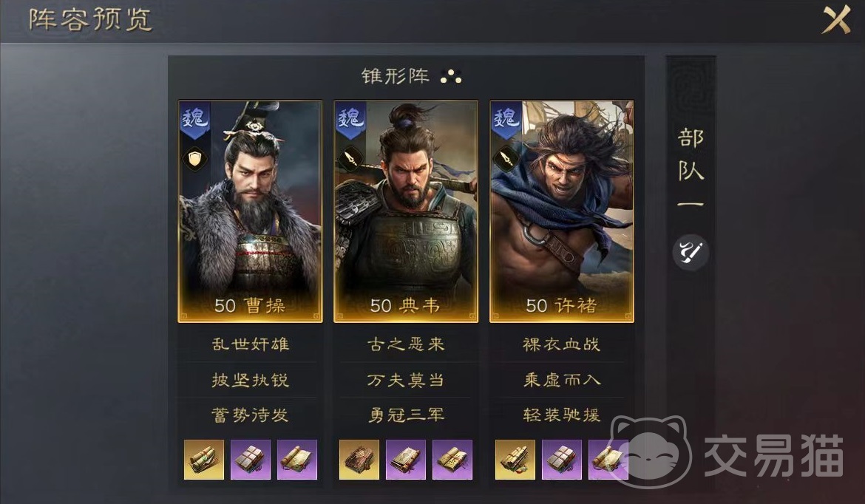Viewport: 865px width, 504px height.
Task: Click the shield troop icon on 曹操's card
Action: pos(194,160)
